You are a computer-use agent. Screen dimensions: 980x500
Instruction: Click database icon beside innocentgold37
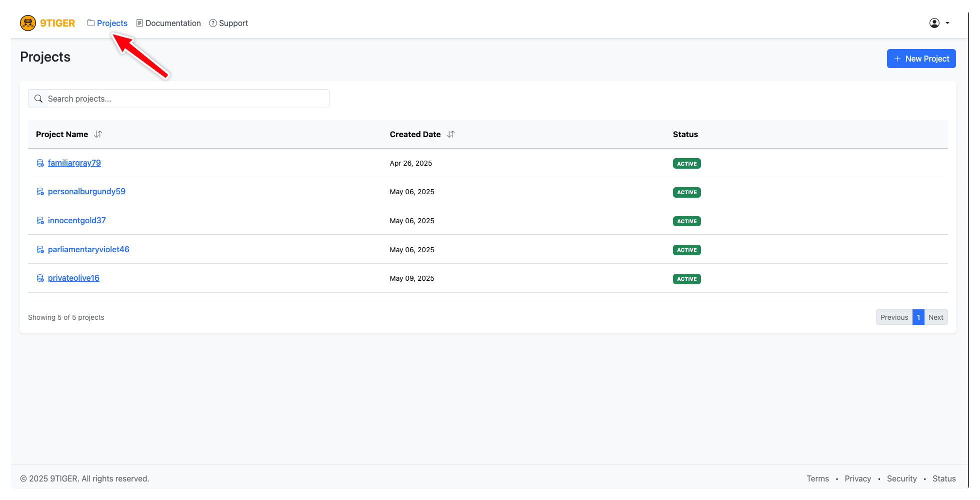(40, 221)
